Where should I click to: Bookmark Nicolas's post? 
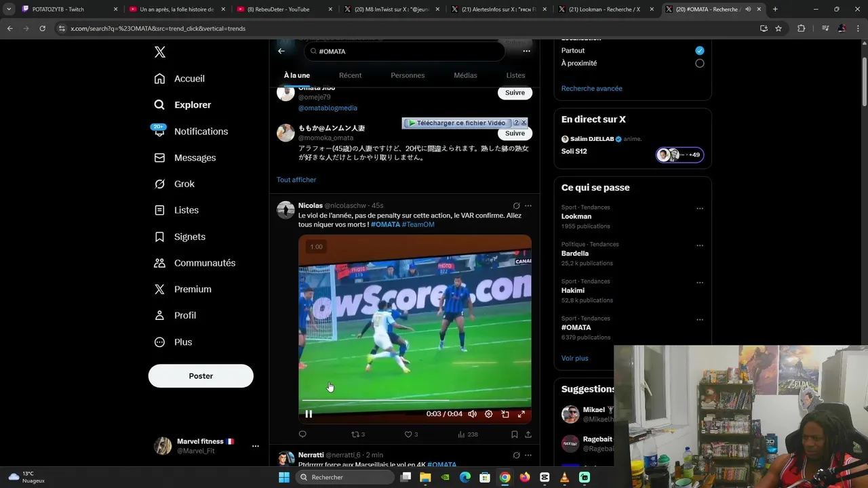[x=515, y=434]
